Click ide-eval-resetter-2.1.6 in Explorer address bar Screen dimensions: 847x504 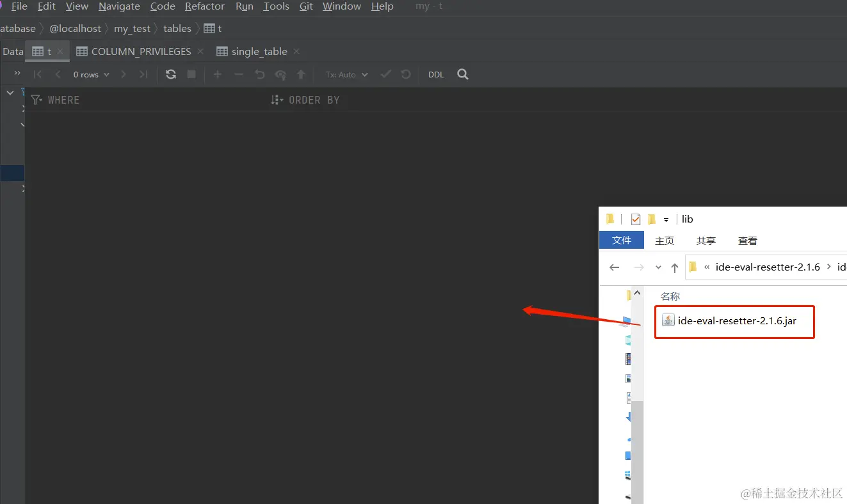[x=768, y=267]
